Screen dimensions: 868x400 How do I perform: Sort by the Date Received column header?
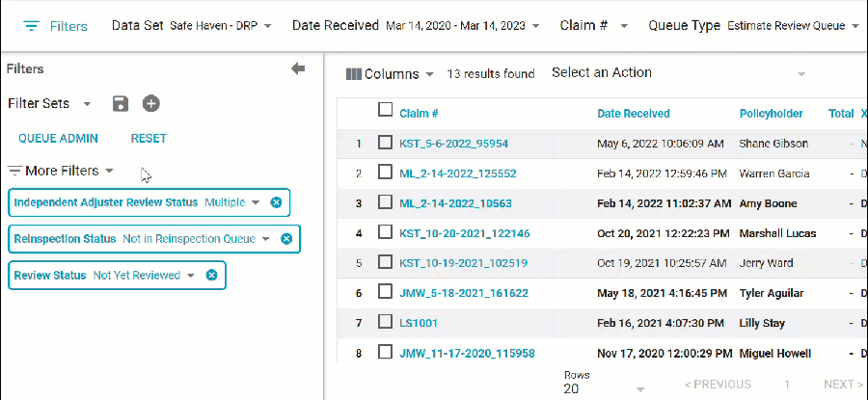click(634, 114)
